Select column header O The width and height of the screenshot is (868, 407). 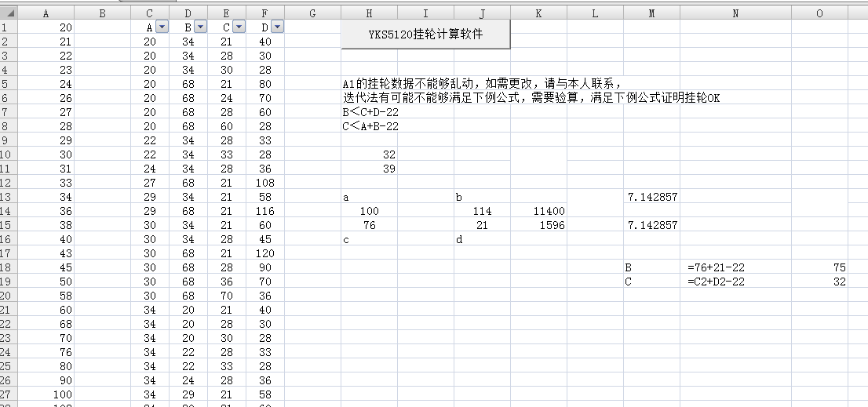(x=820, y=13)
